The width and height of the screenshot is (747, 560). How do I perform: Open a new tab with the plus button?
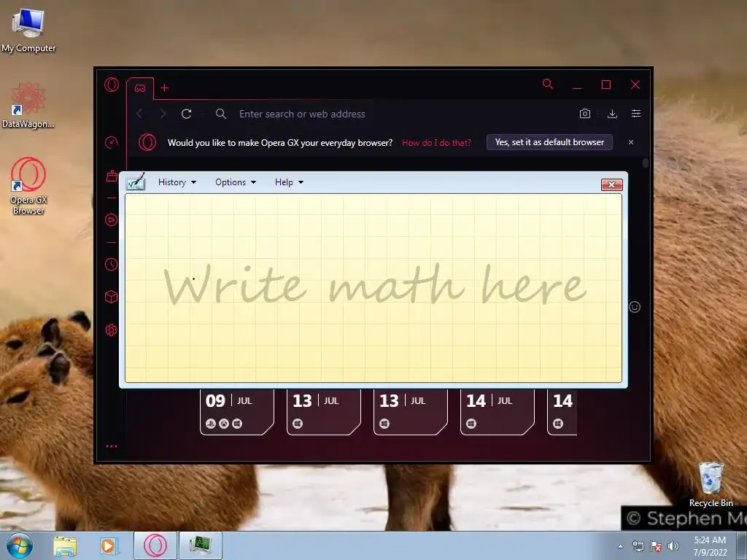[164, 87]
